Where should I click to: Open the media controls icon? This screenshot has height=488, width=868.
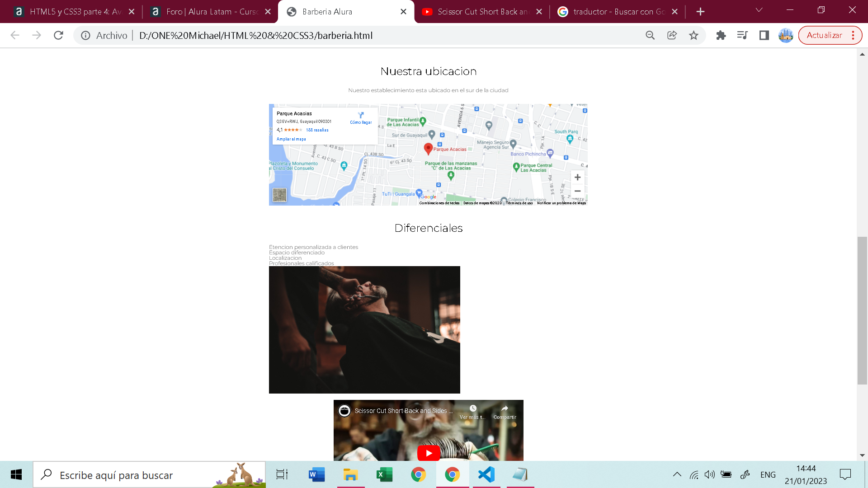point(742,35)
